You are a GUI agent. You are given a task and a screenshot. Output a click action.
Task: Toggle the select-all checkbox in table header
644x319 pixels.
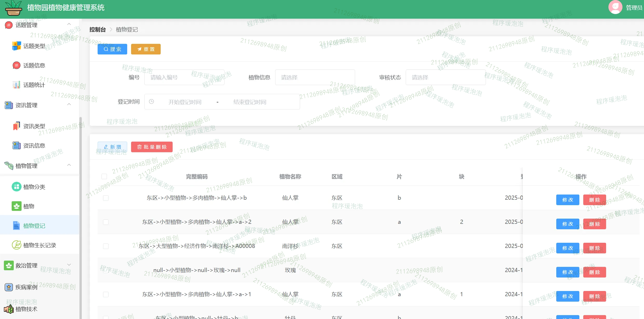(104, 177)
